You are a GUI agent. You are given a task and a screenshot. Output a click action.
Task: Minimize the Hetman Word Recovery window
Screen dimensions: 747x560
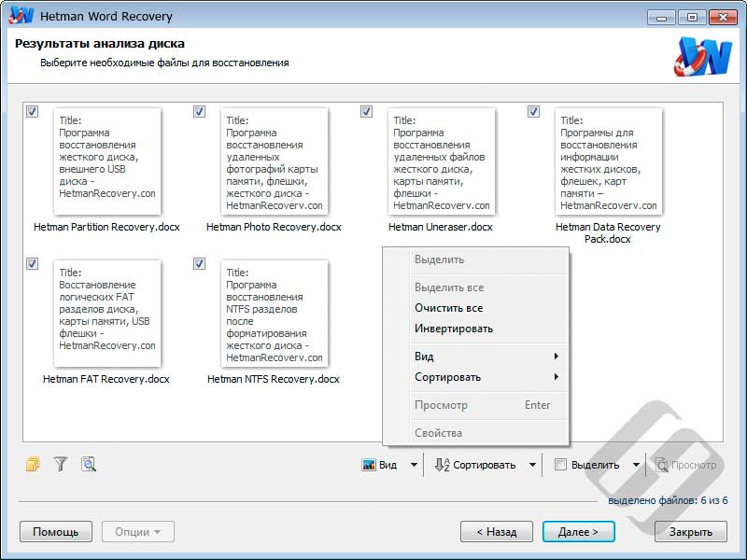661,17
